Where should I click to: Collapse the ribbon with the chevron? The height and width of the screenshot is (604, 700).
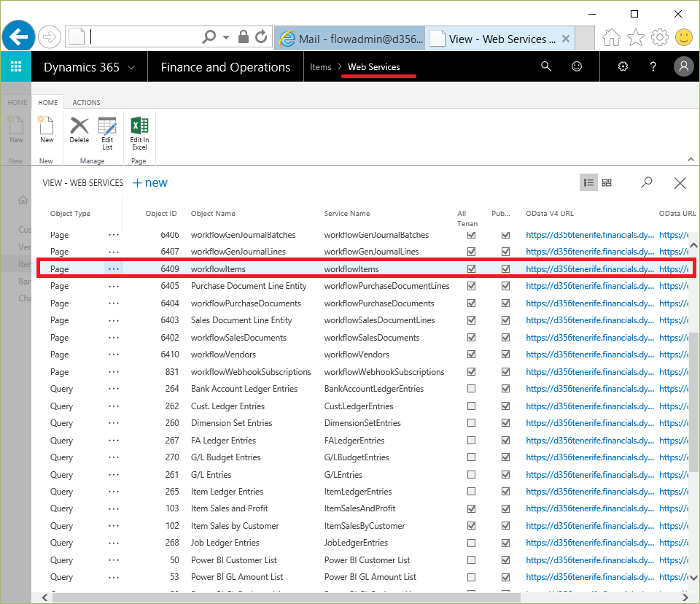tap(691, 160)
